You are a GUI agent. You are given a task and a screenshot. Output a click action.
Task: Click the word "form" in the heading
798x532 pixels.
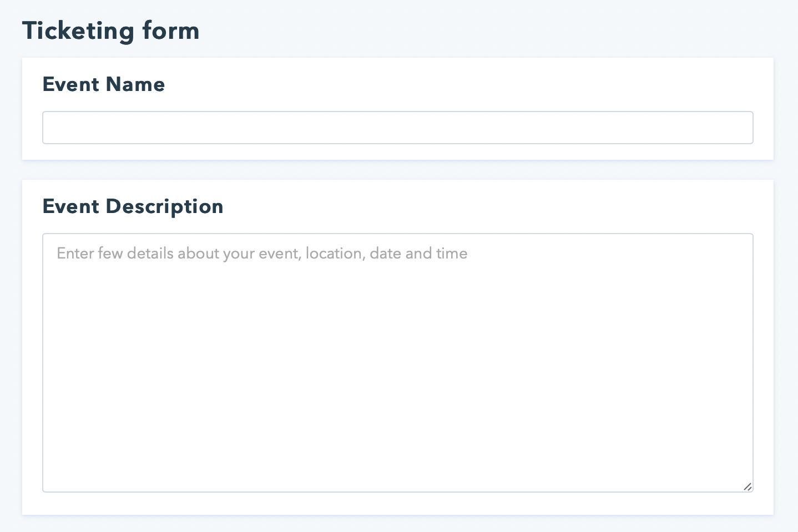[171, 31]
